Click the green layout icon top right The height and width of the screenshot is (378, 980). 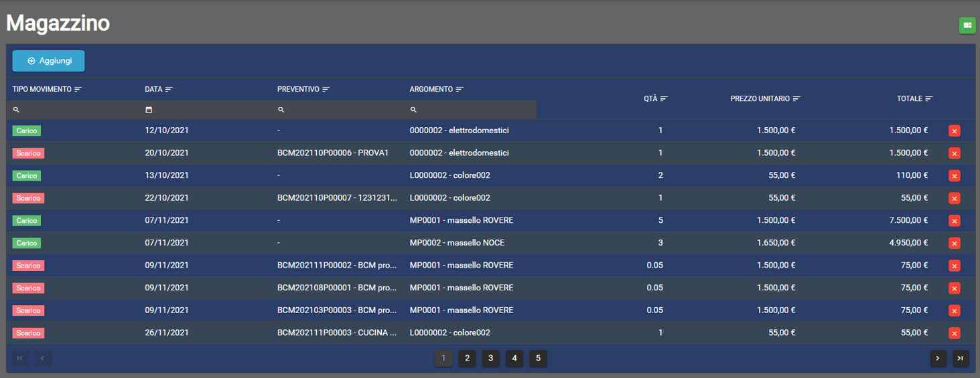point(967,25)
